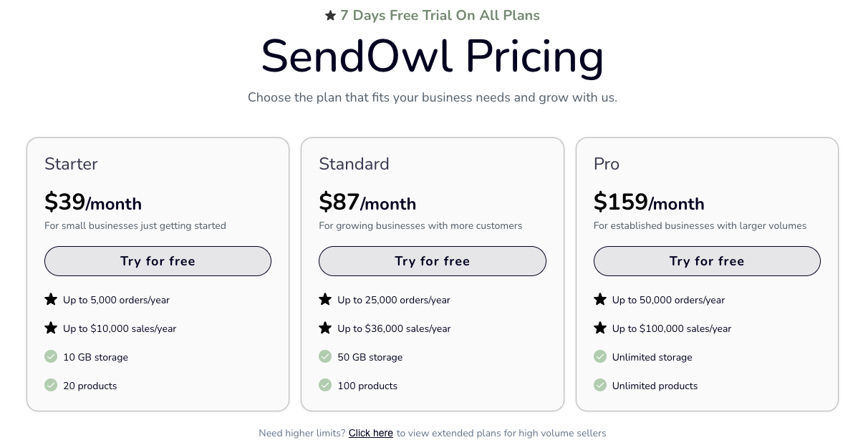
Task: Click the checkmark next to 'Unlimited storage'
Action: [x=600, y=356]
